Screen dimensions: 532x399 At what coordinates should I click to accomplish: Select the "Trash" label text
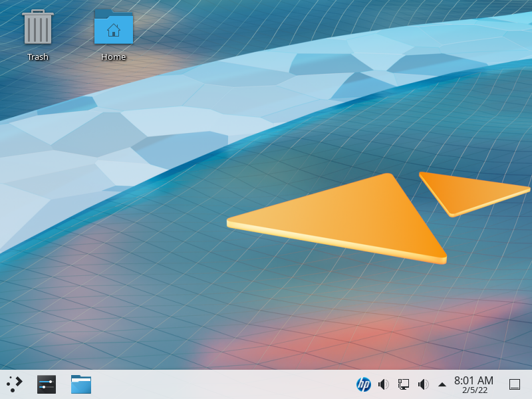point(38,57)
